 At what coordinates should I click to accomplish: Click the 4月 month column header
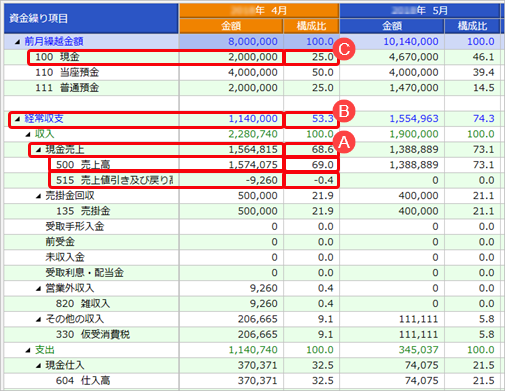click(259, 11)
